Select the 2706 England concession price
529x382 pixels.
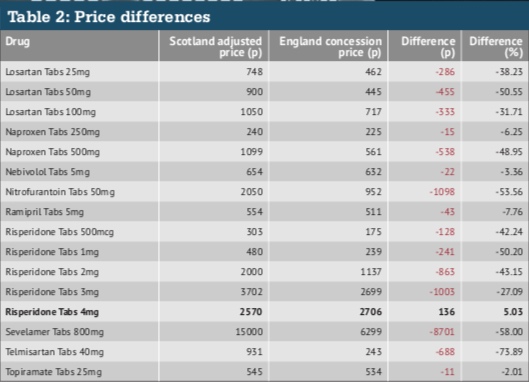coord(371,312)
